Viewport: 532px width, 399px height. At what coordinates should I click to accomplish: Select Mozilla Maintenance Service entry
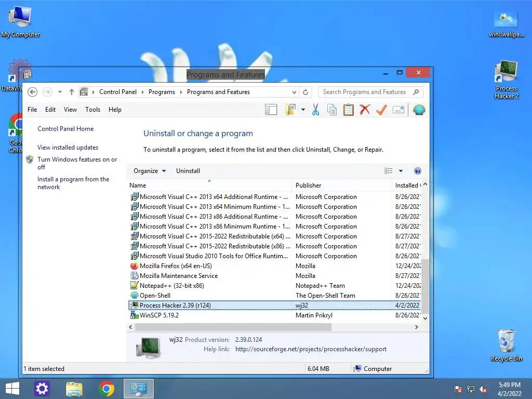(x=274, y=275)
